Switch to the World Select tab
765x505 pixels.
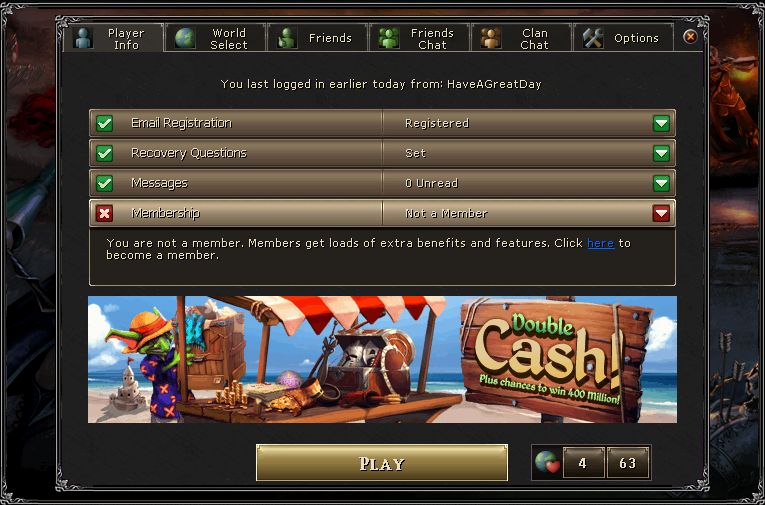(x=216, y=38)
